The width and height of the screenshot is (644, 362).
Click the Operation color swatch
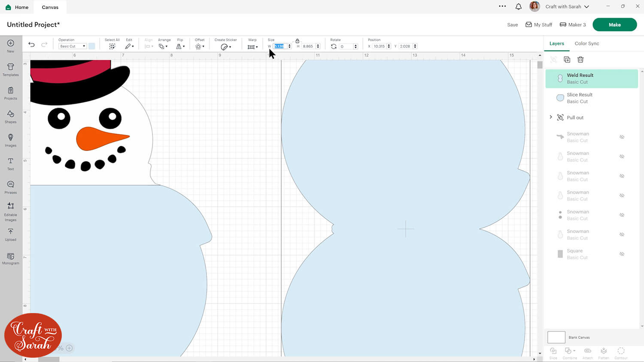click(92, 46)
